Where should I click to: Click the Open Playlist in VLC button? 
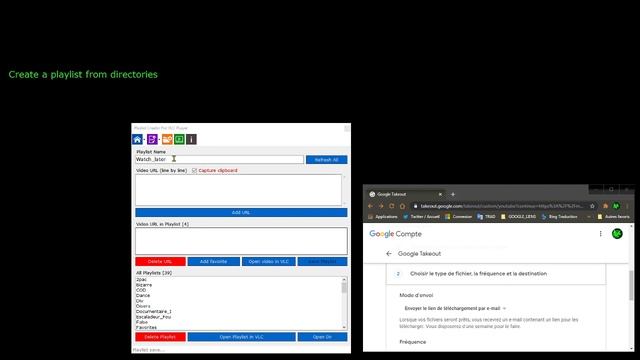242,337
